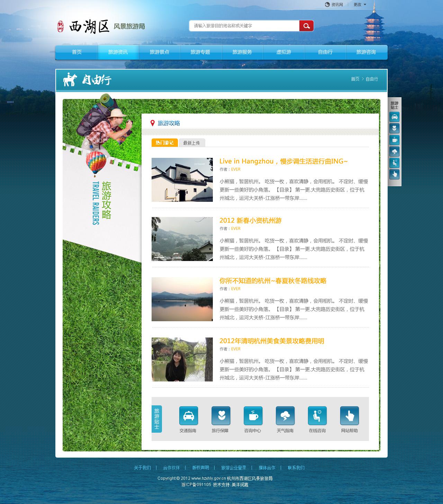The image size is (443, 504).
Task: Go to 虚拟游 in the navigation bar
Action: (283, 52)
